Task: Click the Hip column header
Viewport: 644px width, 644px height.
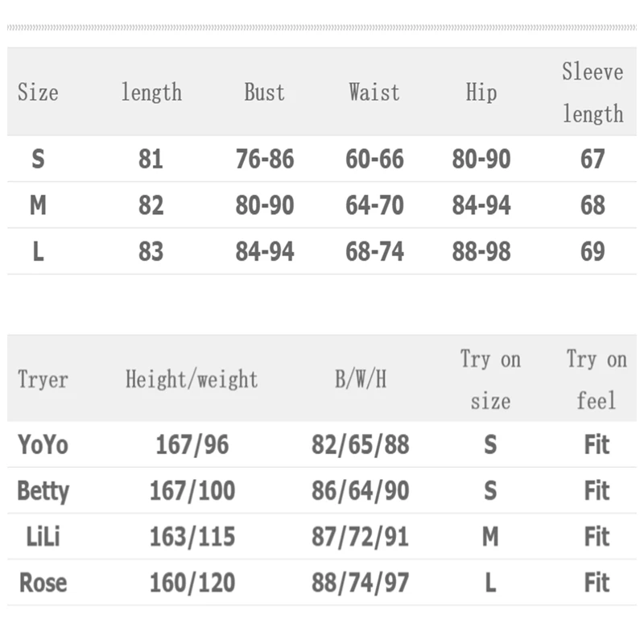Action: (x=481, y=92)
